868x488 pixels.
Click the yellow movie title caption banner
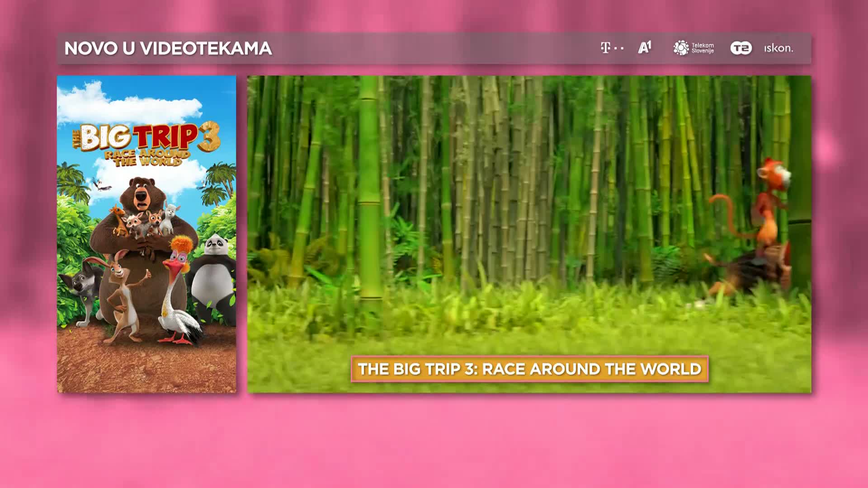pyautogui.click(x=529, y=369)
